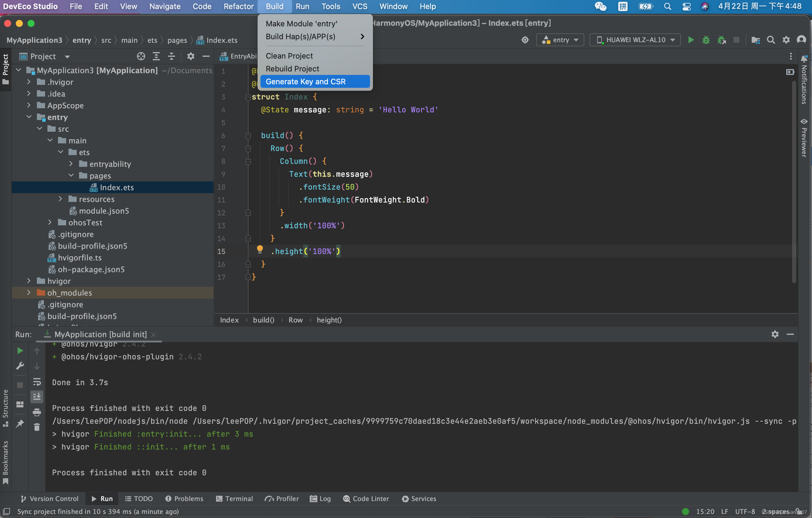This screenshot has height=518, width=812.
Task: Open Version Control tool window
Action: click(49, 499)
